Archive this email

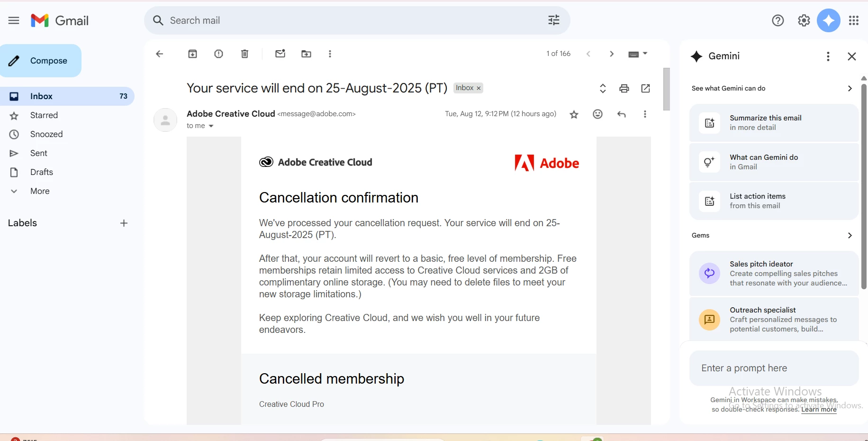click(192, 54)
